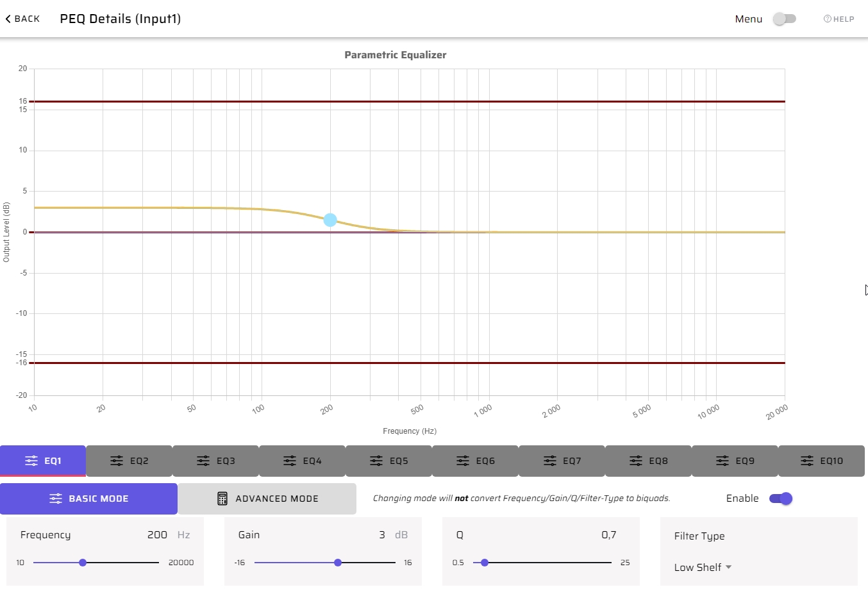This screenshot has height=594, width=868.
Task: Switch to the EQ10 tab
Action: [x=822, y=461]
